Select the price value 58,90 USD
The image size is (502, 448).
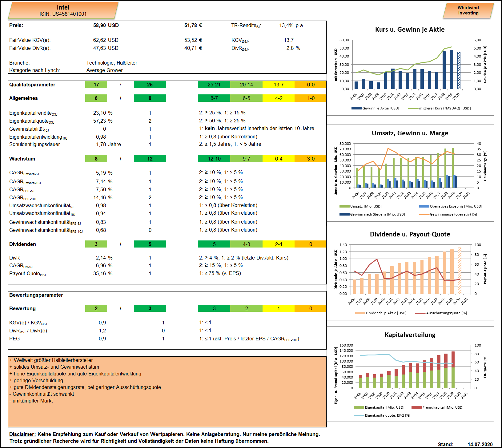click(x=106, y=25)
